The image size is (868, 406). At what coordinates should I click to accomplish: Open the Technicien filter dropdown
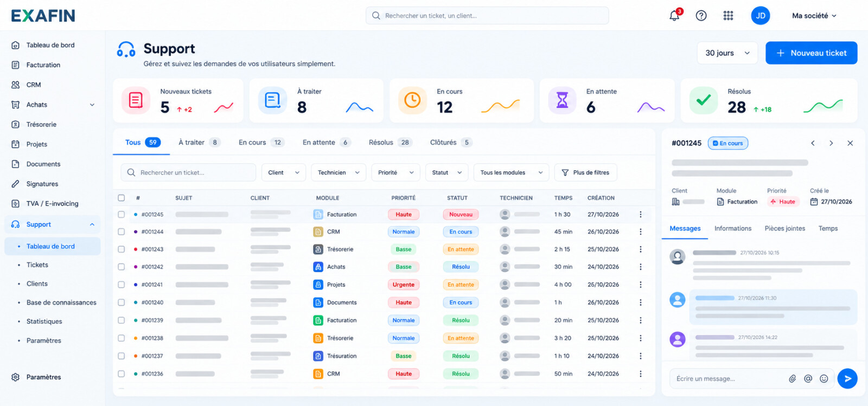339,173
